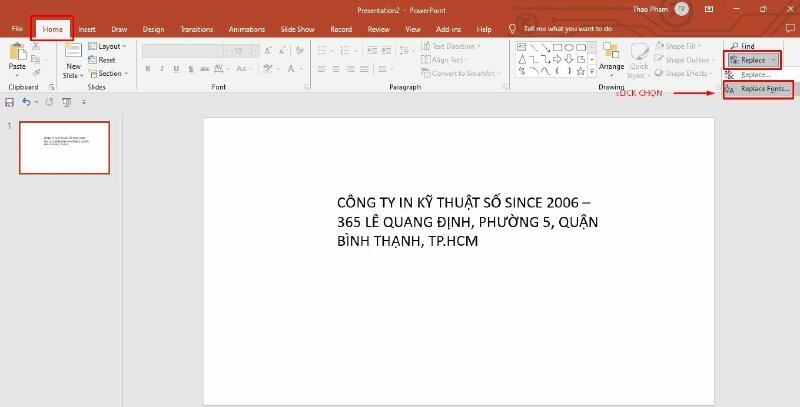Click Clear All Formatting icon
This screenshot has width=800, height=407.
[300, 51]
